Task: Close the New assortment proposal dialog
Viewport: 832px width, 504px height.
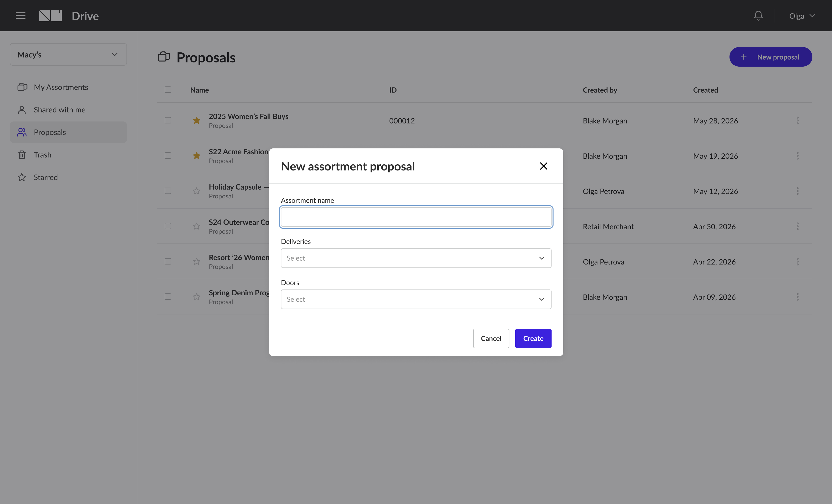Action: [543, 166]
